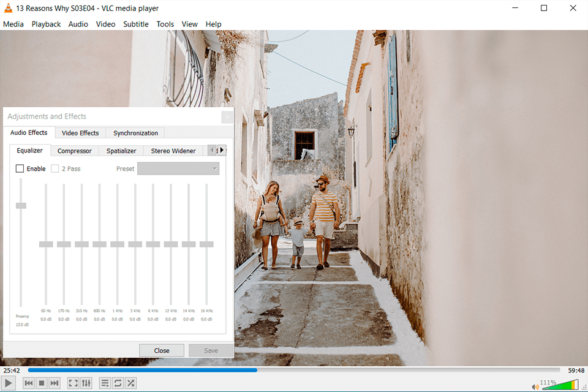This screenshot has height=392, width=588.
Task: Click the Save button in the effects dialog
Action: (211, 350)
